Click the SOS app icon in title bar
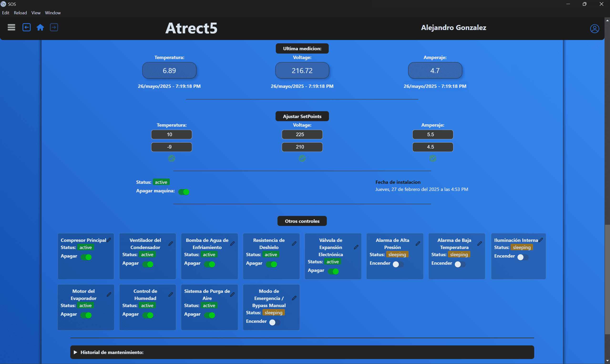 pyautogui.click(x=3, y=4)
